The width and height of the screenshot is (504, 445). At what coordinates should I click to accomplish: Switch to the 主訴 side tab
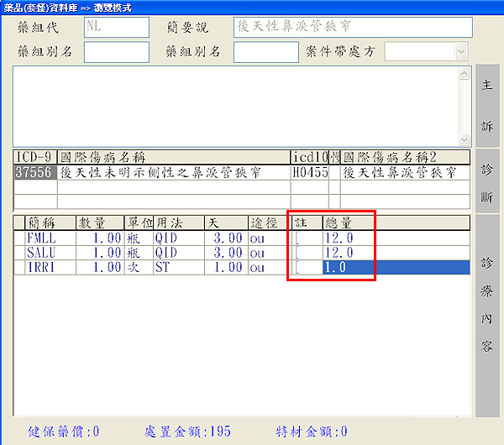(487, 105)
